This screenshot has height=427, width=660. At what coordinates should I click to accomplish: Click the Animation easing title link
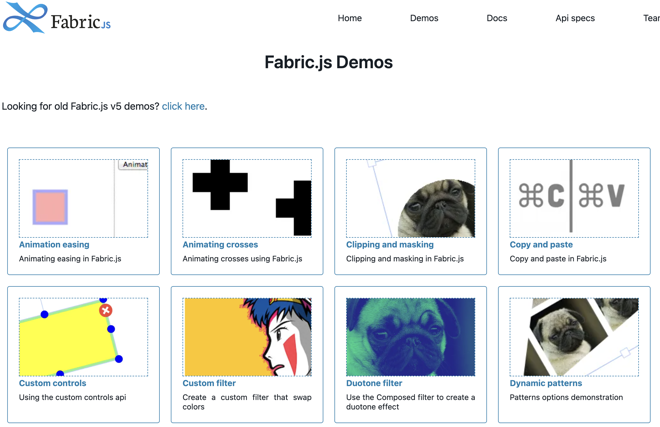tap(54, 245)
